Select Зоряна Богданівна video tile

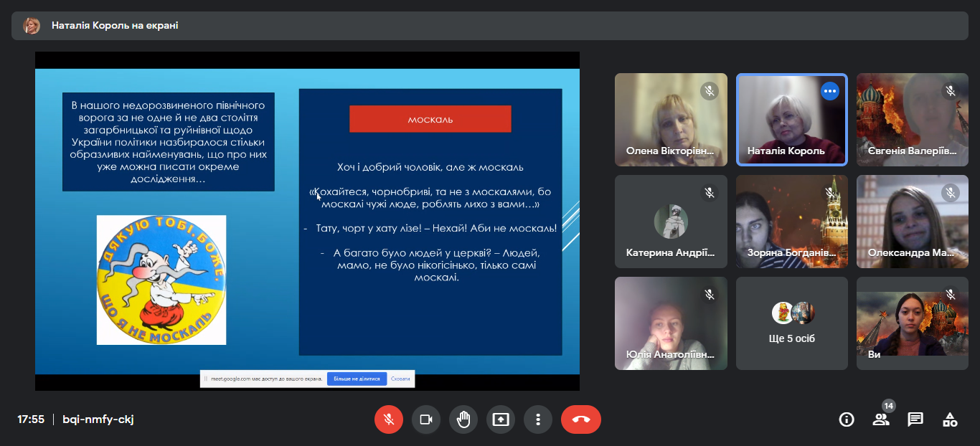pyautogui.click(x=792, y=222)
